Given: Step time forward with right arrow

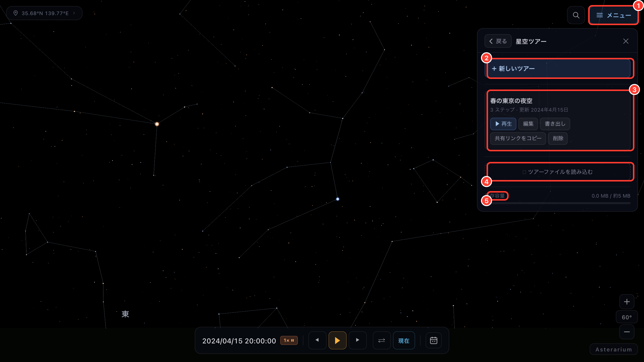Looking at the screenshot, I should point(357,340).
